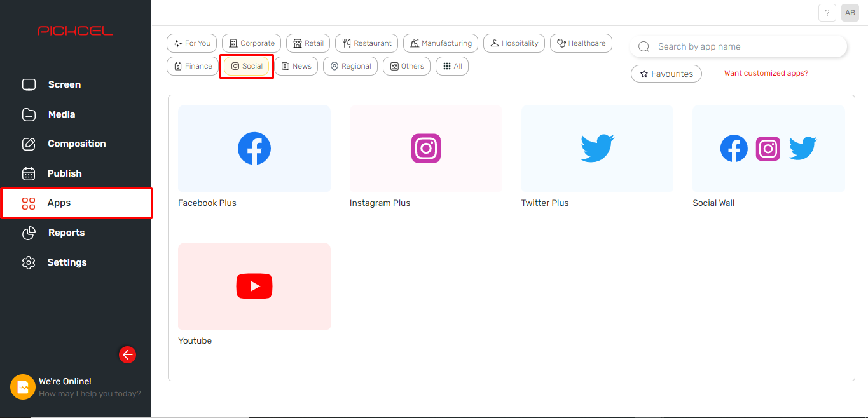Focus the Search by app name field

tap(738, 46)
